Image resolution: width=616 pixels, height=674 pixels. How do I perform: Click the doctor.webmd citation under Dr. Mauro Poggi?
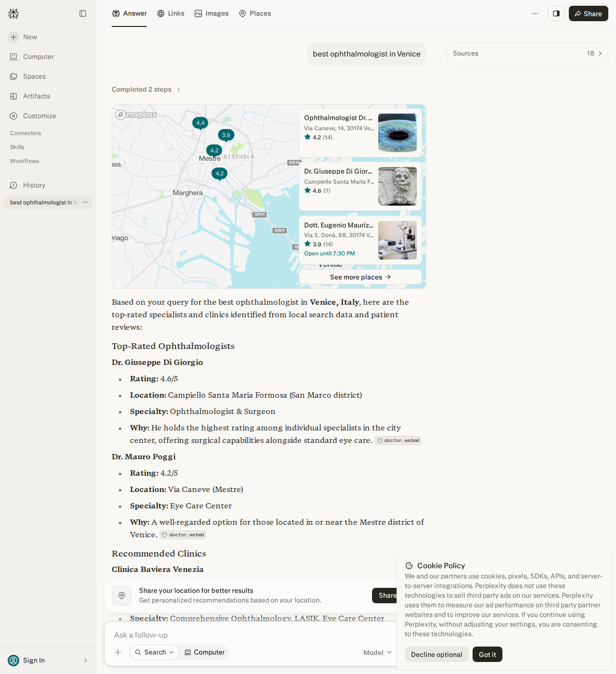click(x=183, y=535)
